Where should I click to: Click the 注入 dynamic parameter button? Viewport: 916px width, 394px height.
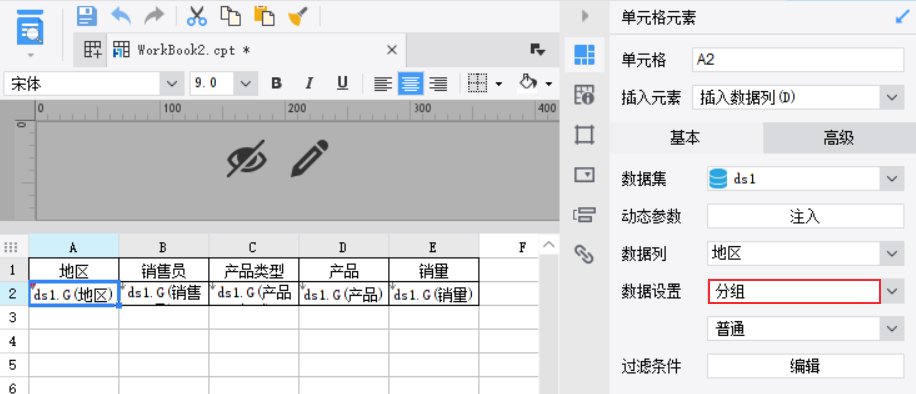pos(805,216)
